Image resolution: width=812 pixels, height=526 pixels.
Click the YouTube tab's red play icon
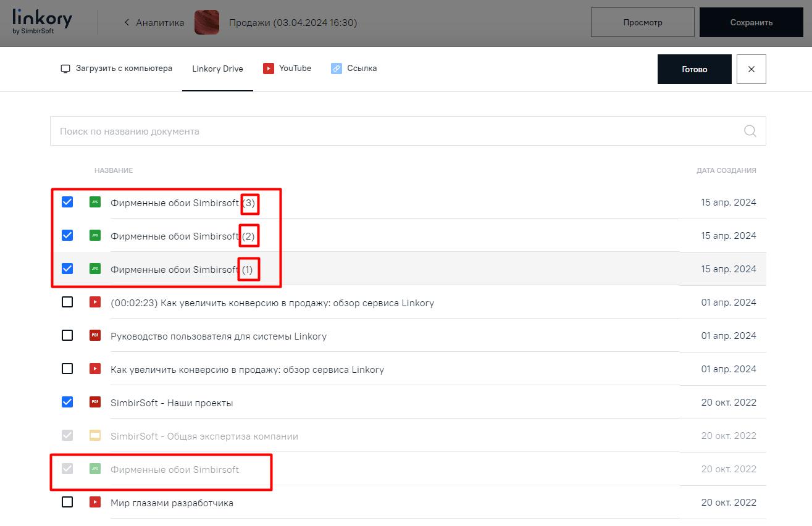tap(268, 69)
